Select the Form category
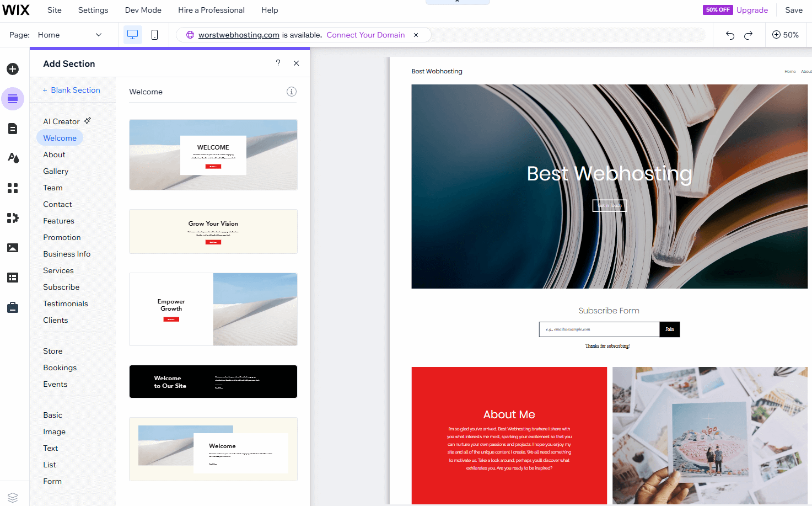 [52, 481]
